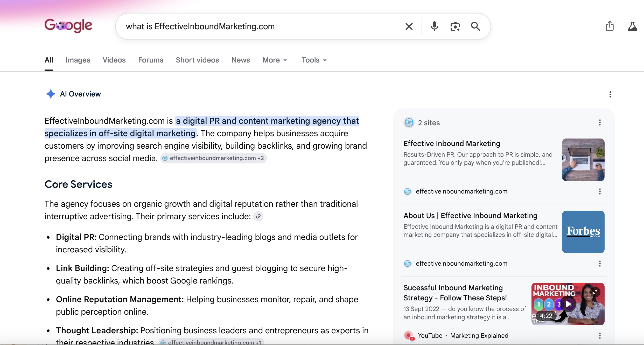This screenshot has height=345, width=644.
Task: Clear the search query with X
Action: (x=409, y=26)
